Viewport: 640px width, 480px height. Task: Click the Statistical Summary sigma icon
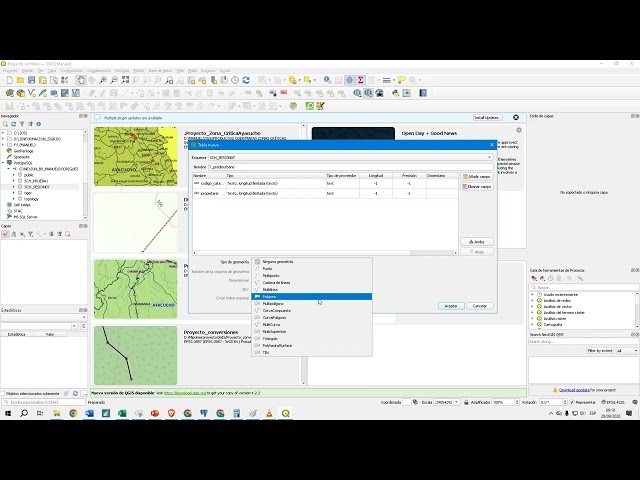[x=360, y=80]
